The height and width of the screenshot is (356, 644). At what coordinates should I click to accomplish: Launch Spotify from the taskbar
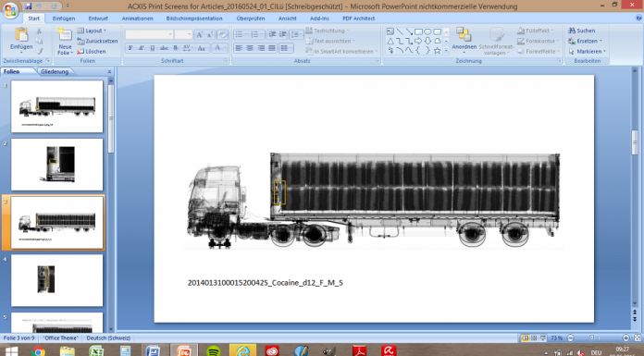click(213, 351)
